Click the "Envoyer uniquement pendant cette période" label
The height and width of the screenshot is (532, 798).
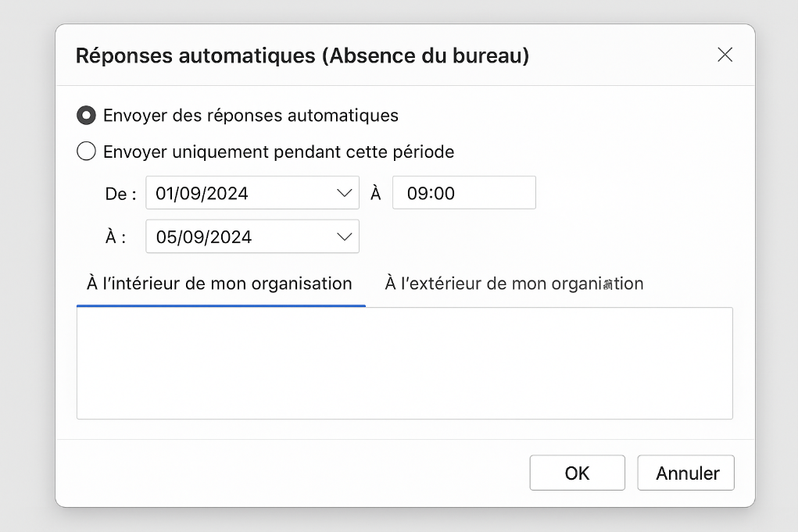pos(278,152)
